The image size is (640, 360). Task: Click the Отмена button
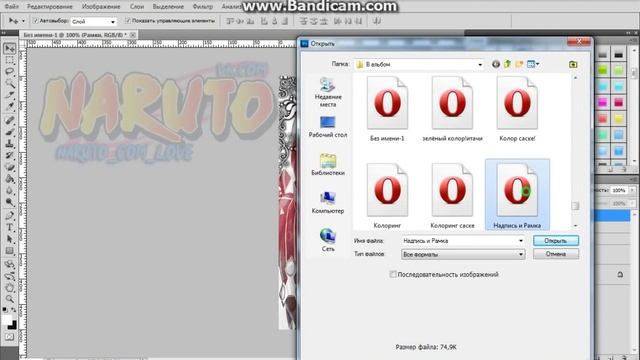[x=556, y=254]
